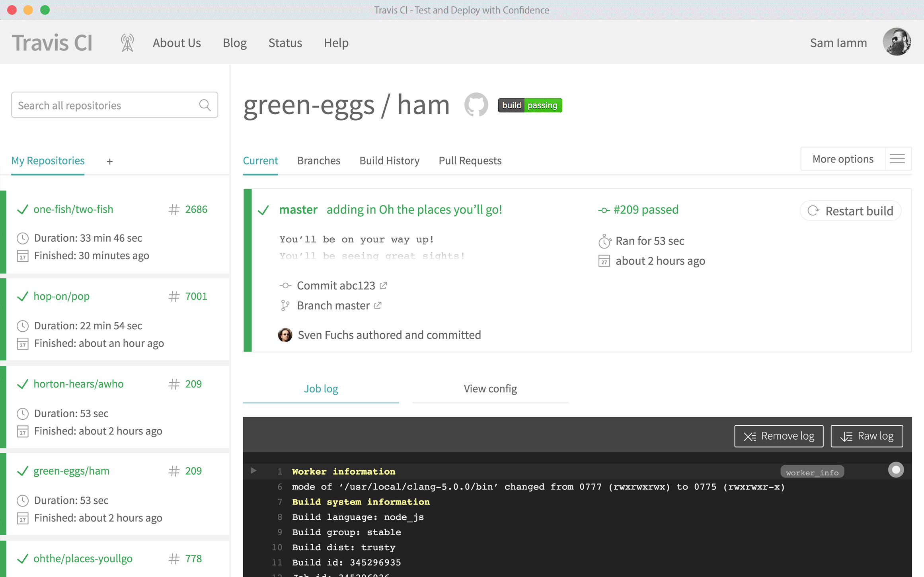The image size is (924, 577).
Task: Open the View config tab
Action: click(490, 388)
